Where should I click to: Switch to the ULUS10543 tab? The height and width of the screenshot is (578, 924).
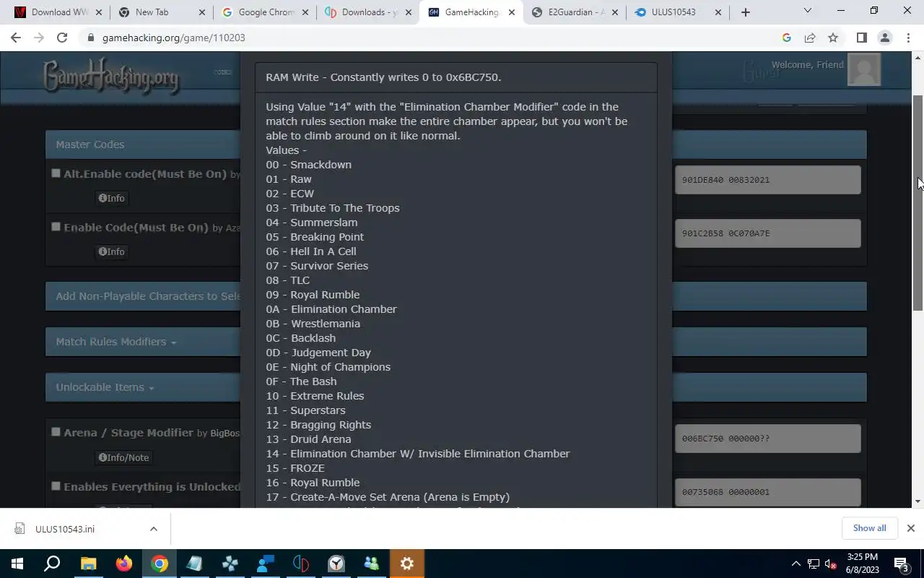[x=679, y=12]
